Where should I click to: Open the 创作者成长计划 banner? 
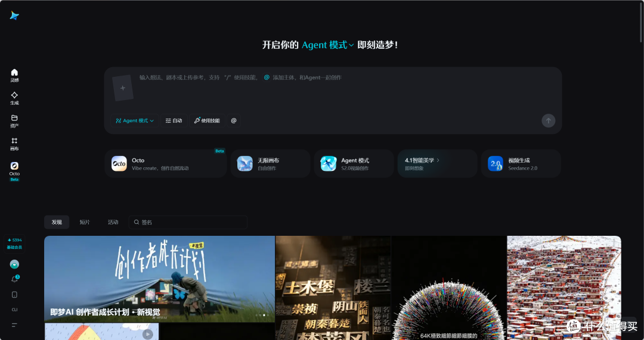point(159,279)
